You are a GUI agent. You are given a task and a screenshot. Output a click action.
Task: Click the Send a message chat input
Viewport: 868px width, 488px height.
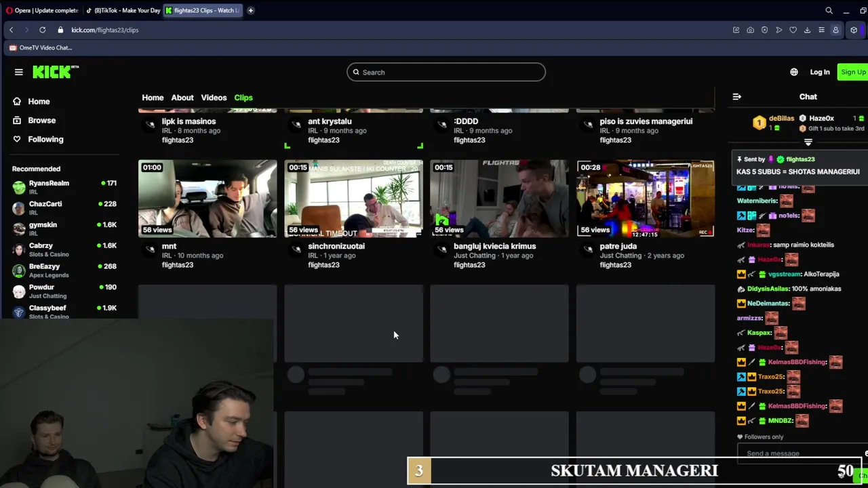800,453
